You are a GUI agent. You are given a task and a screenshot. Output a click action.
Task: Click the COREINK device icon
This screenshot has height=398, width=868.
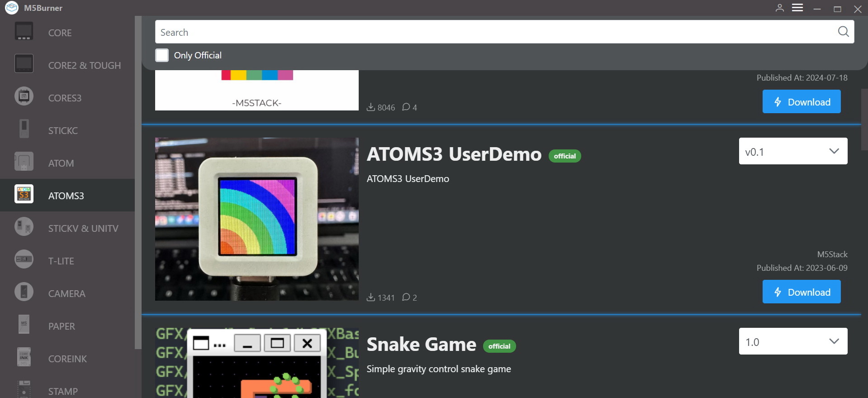(x=24, y=357)
